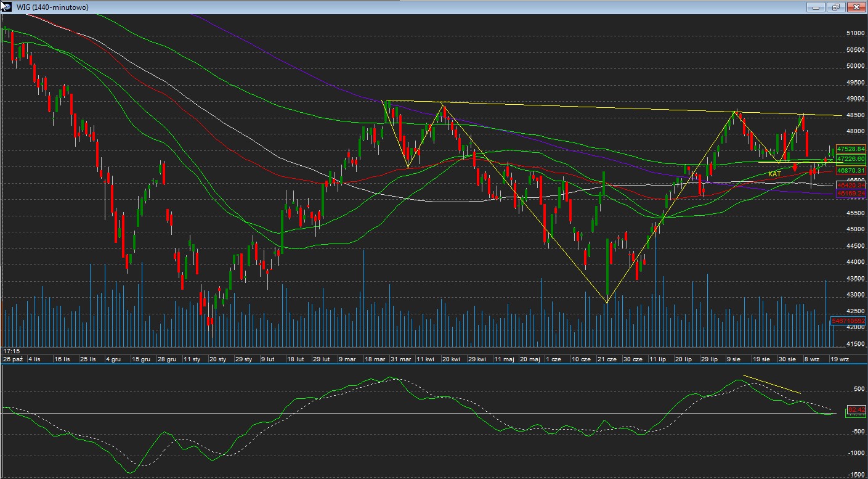Select the 46420.34 white average label
This screenshot has width=868, height=479.
pos(851,185)
